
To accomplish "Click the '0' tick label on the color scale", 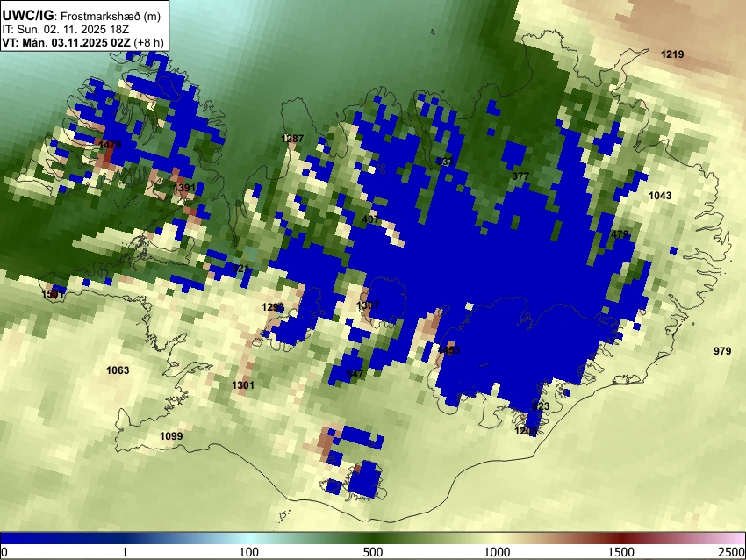I will click(x=4, y=552).
